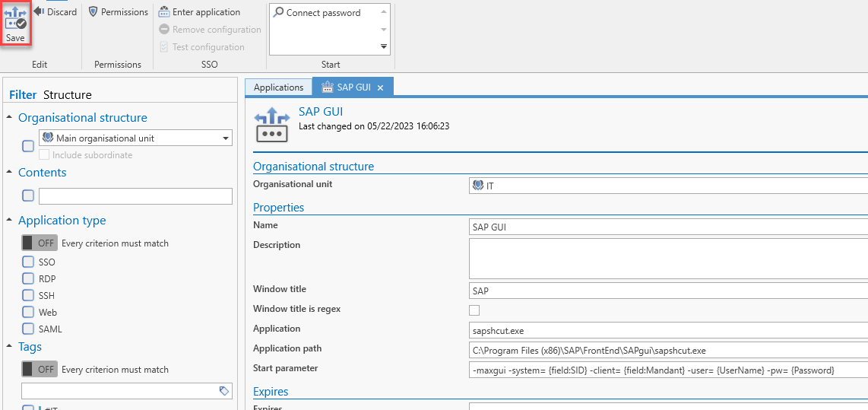Viewport: 868px width, 410px height.
Task: Click the Expires section header
Action: click(271, 392)
